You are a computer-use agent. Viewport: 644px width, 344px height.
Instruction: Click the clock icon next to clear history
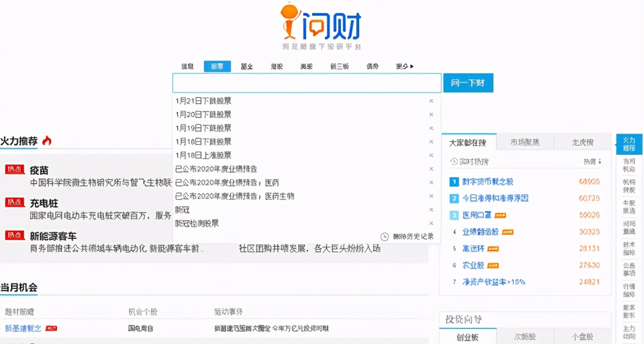coord(385,237)
